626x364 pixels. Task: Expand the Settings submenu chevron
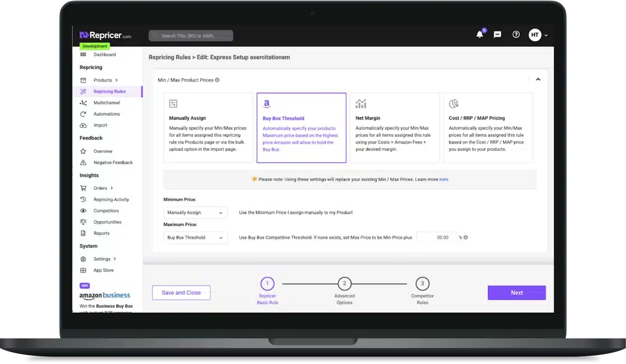(115, 259)
